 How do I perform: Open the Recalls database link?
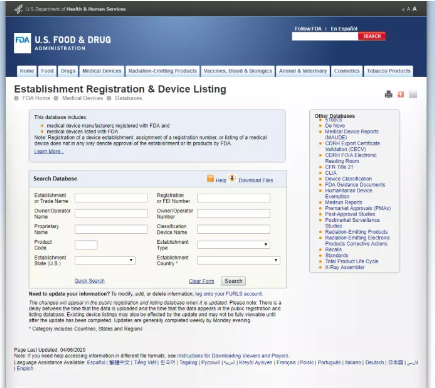click(333, 249)
